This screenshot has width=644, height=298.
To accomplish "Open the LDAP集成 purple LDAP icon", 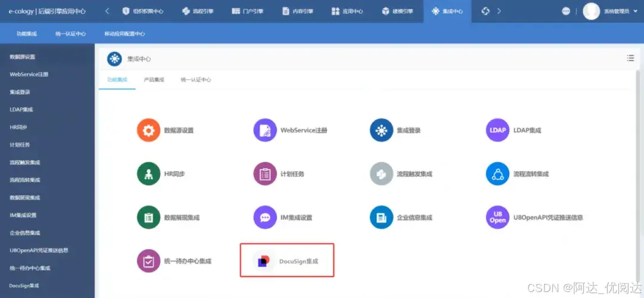I will [498, 130].
